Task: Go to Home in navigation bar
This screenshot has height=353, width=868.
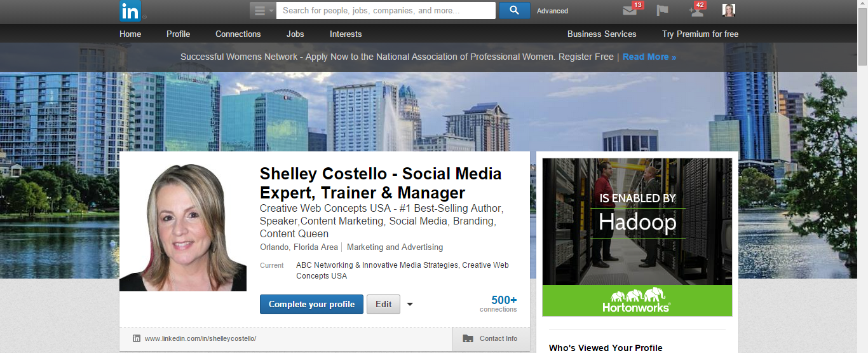Action: click(x=130, y=34)
